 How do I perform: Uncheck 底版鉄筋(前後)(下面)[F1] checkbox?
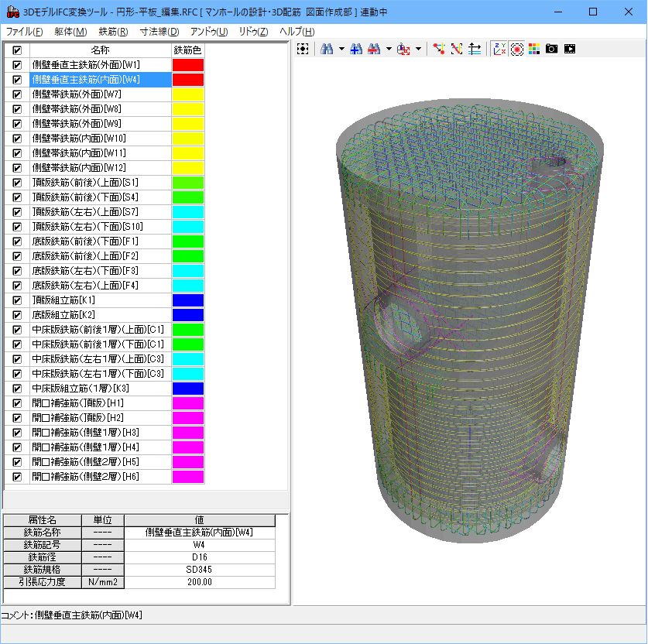point(17,241)
